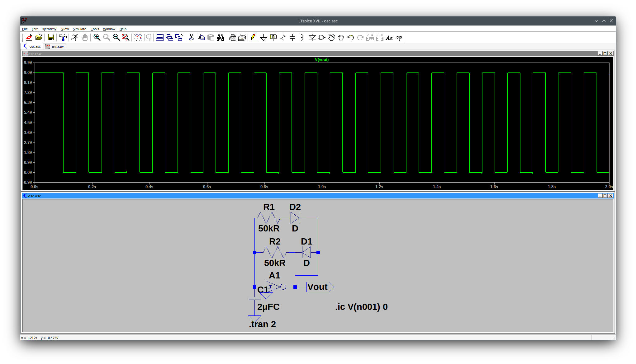Viewport: 636px width, 364px height.
Task: Place a Capacitor from the toolbar
Action: tap(292, 38)
